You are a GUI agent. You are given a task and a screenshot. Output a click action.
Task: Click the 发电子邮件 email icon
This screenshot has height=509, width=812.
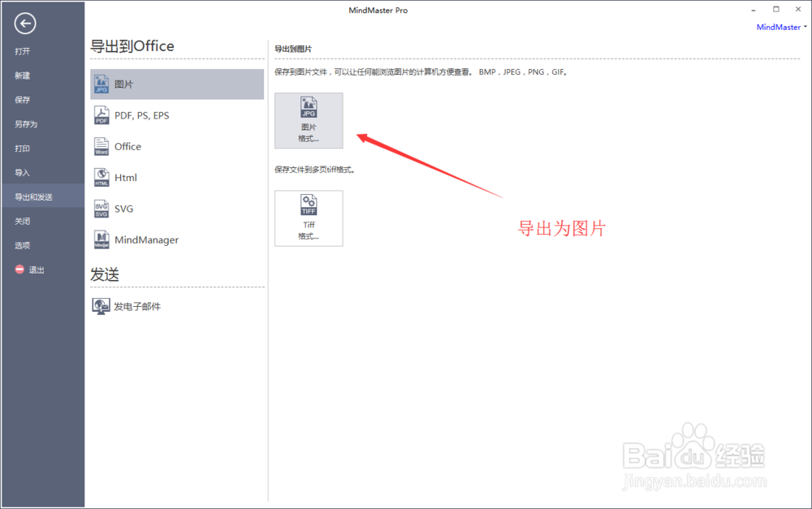click(x=101, y=306)
